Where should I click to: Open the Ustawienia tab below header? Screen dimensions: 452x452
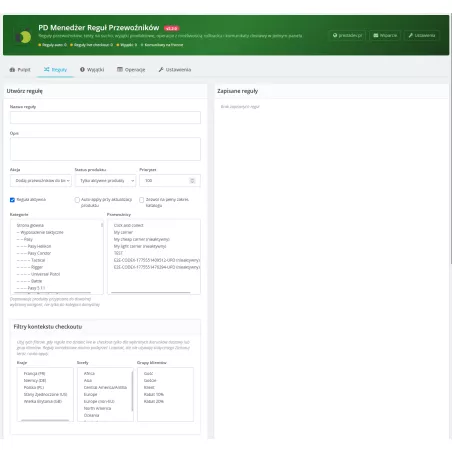(x=175, y=70)
